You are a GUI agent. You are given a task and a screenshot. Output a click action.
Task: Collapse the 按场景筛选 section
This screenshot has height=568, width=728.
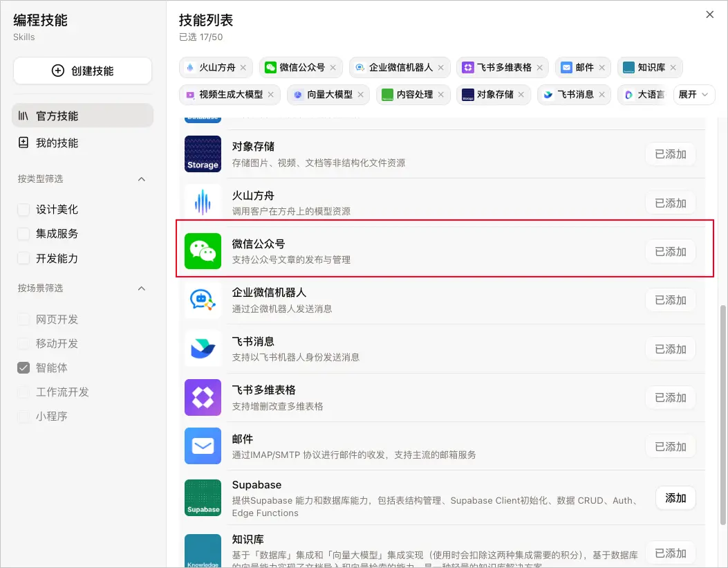(x=142, y=288)
